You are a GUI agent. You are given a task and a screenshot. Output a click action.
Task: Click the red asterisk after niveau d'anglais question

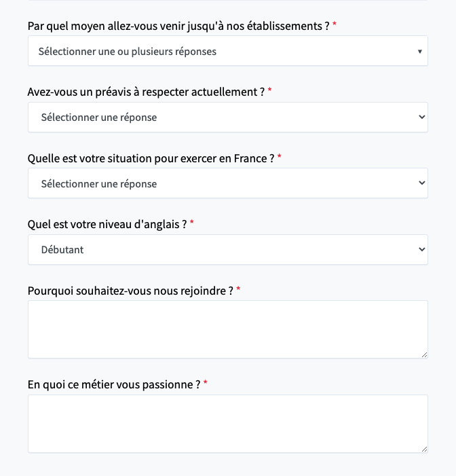(192, 222)
